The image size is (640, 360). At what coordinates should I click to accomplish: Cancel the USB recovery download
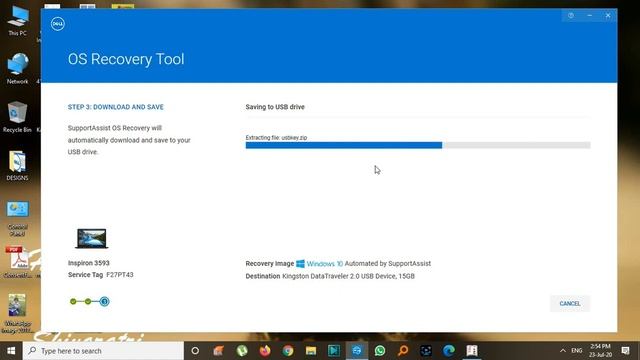(570, 303)
